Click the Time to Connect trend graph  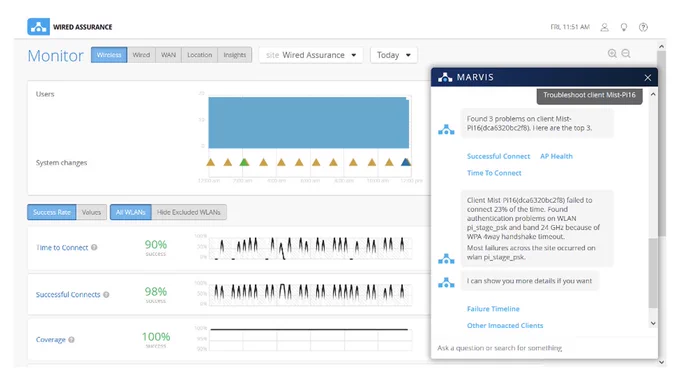310,248
